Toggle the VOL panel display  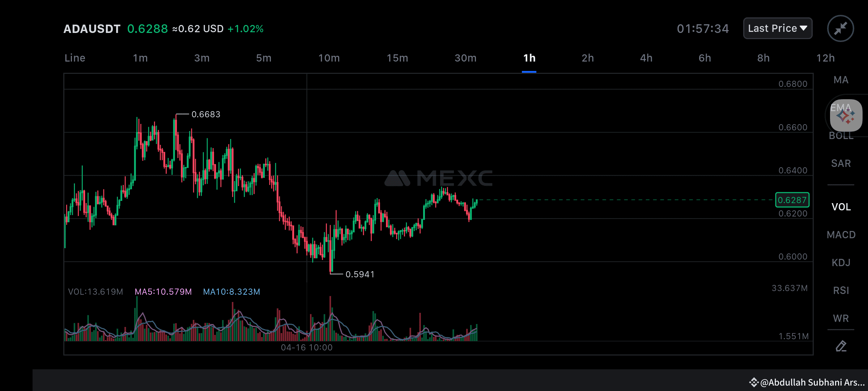pos(842,206)
